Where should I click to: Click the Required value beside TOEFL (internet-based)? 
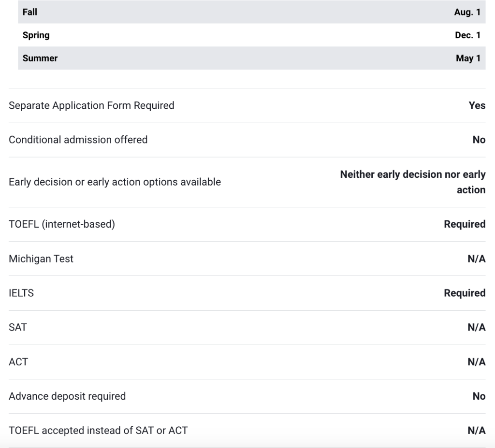pos(465,224)
